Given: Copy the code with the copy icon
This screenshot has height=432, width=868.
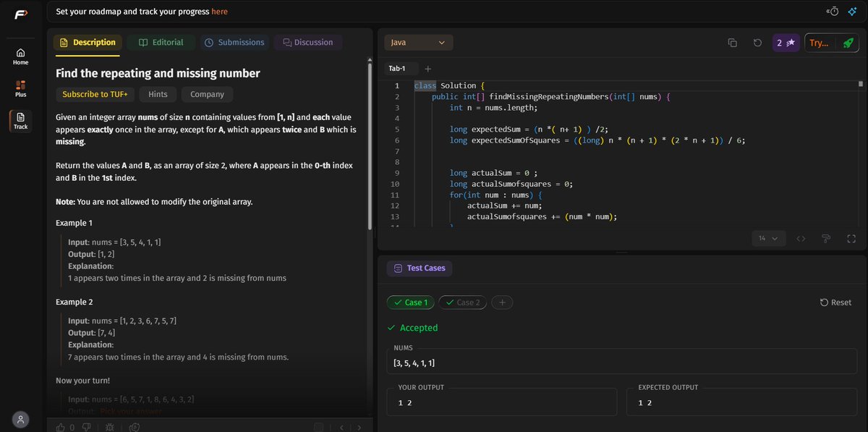Looking at the screenshot, I should click(x=732, y=43).
